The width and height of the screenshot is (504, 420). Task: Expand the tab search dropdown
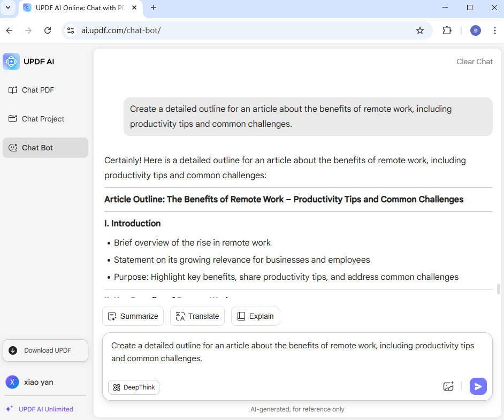[x=8, y=7]
